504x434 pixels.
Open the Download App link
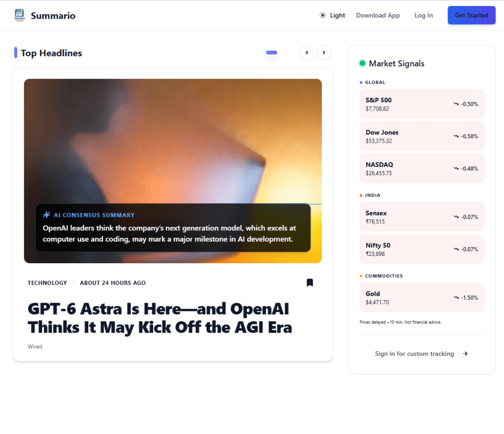378,15
